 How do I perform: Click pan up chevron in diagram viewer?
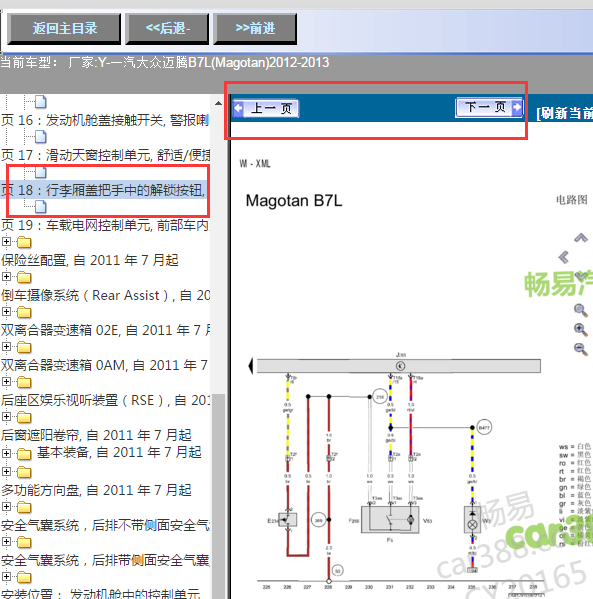point(581,238)
